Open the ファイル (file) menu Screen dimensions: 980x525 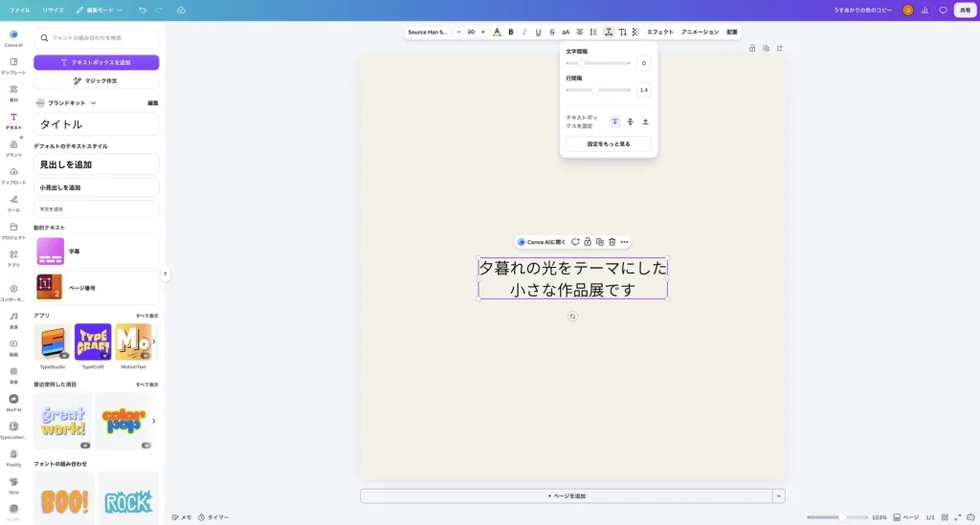[x=19, y=10]
